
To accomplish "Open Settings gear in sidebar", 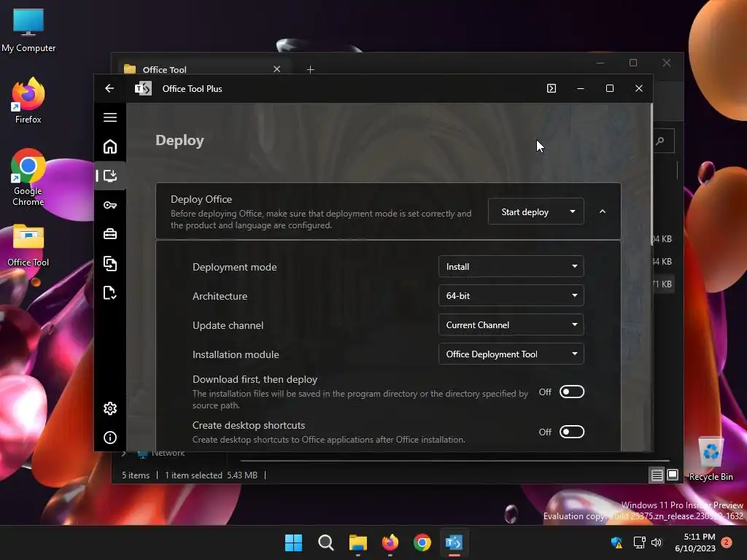I will (x=110, y=408).
